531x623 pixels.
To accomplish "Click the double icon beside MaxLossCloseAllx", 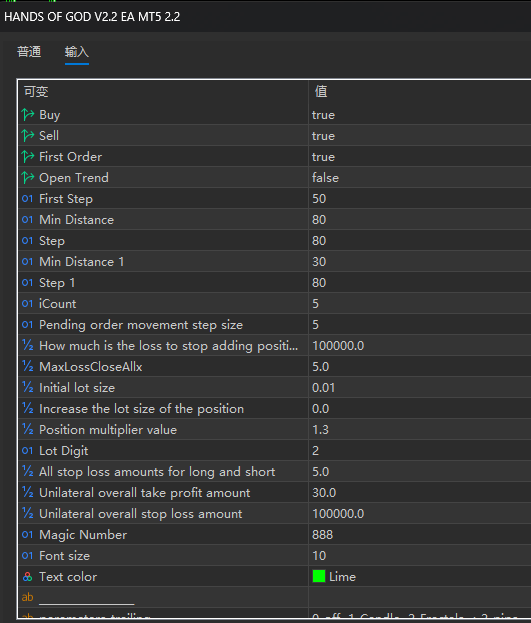I will [x=28, y=366].
